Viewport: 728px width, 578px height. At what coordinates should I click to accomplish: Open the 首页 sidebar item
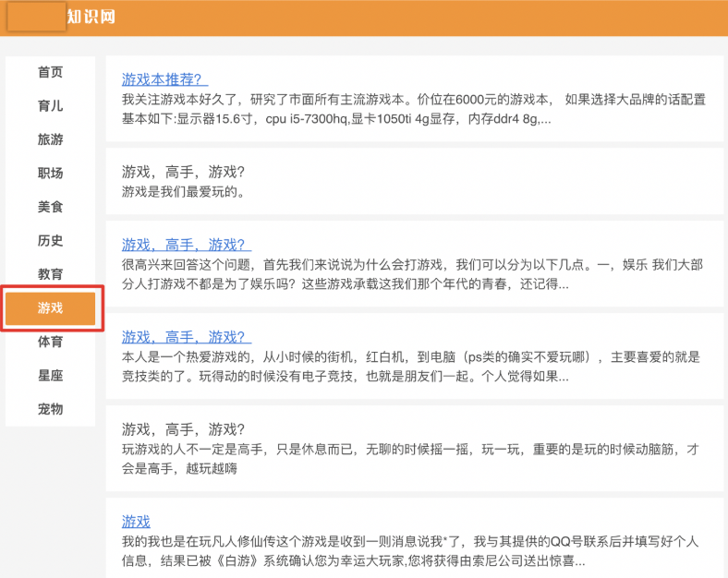click(50, 72)
